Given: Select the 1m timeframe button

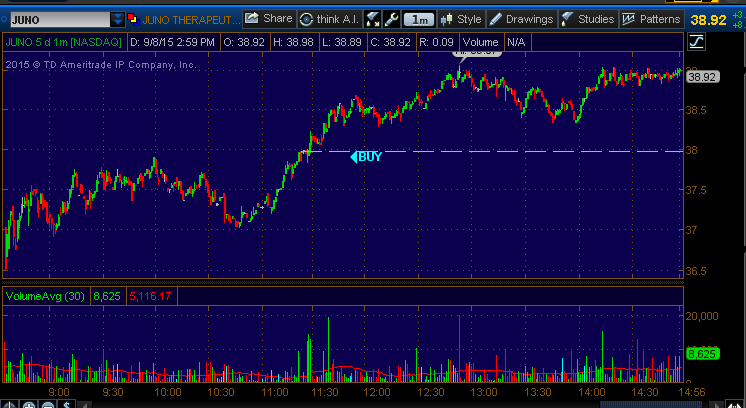Looking at the screenshot, I should click(421, 18).
